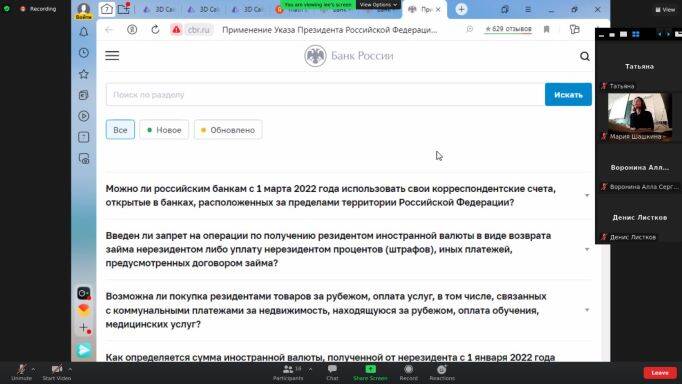The image size is (682, 384).
Task: Click the page title in address bar
Action: [x=329, y=30]
